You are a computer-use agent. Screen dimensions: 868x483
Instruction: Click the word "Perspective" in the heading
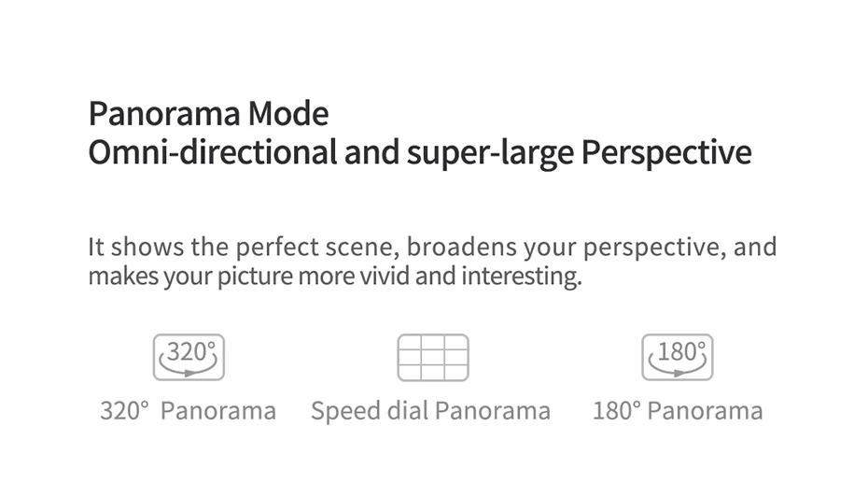point(666,153)
